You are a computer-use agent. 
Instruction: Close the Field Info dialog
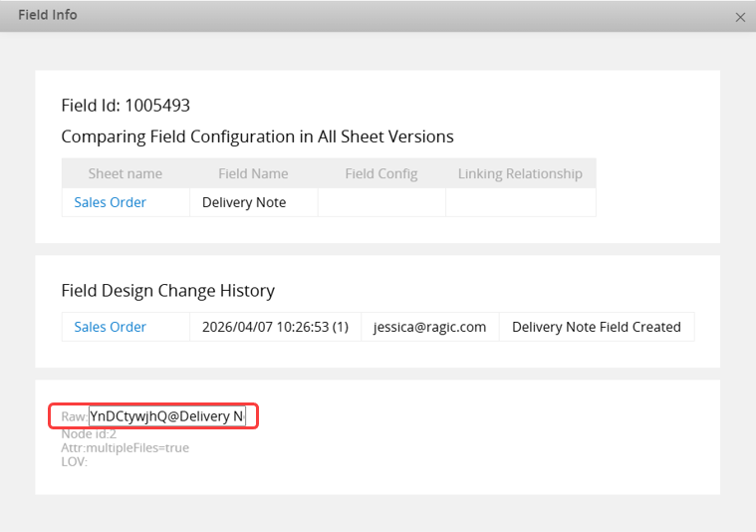coord(739,17)
